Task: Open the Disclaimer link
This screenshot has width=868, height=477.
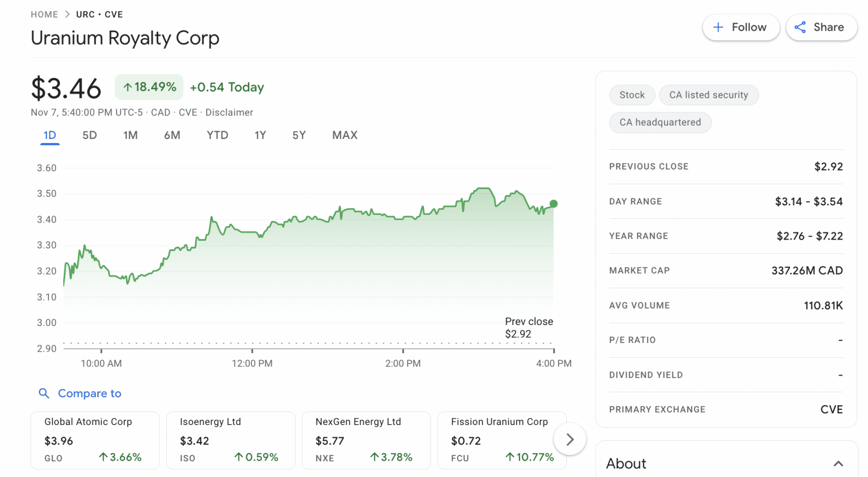Action: (x=229, y=112)
